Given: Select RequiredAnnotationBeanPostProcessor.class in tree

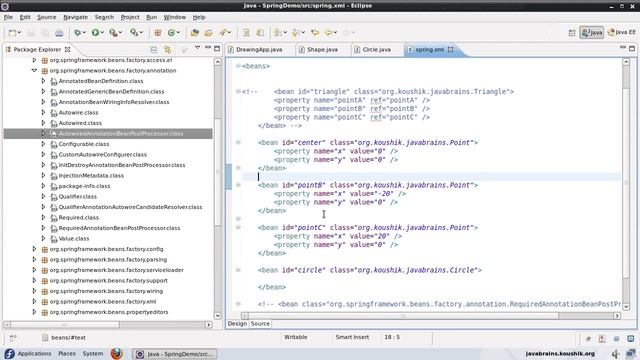Looking at the screenshot, I should pos(120,228).
